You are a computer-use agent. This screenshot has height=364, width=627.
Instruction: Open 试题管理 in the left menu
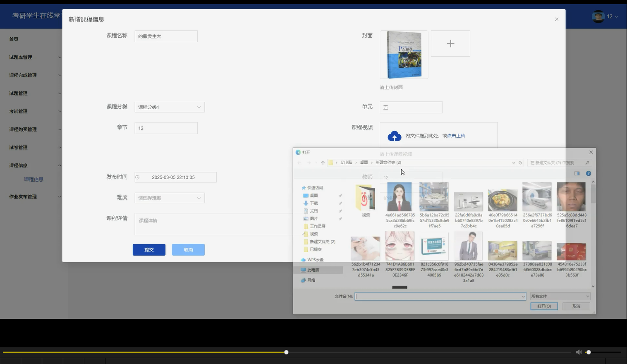click(x=18, y=93)
